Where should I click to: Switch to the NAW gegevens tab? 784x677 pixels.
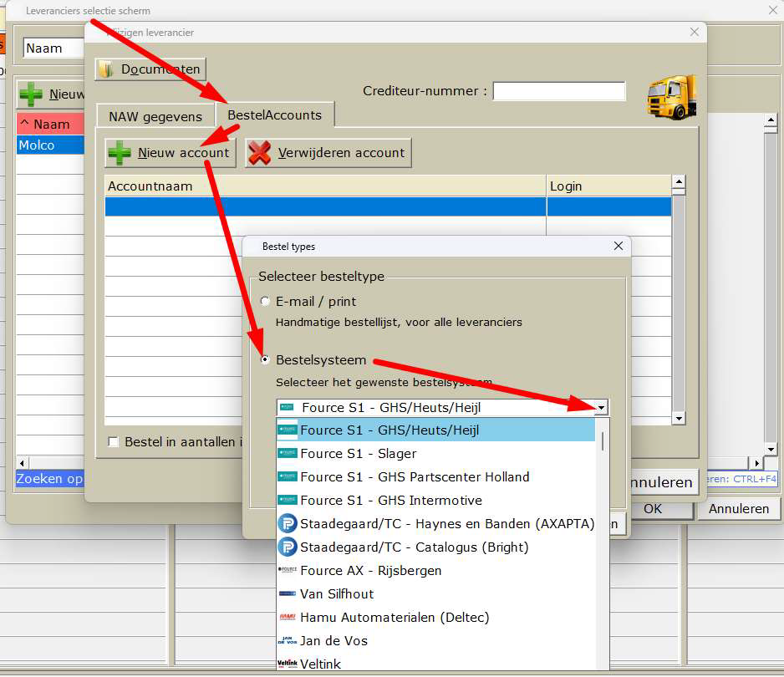[x=155, y=116]
